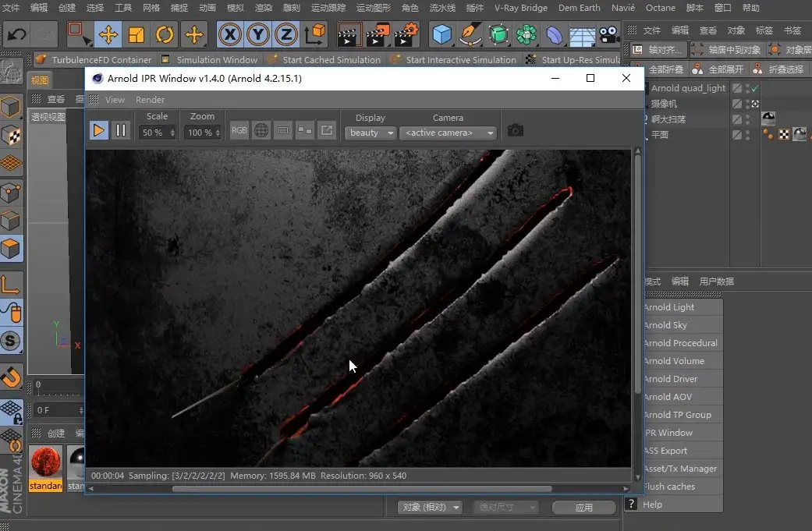Click the red lava material thumbnail
The image size is (812, 531).
[45, 462]
